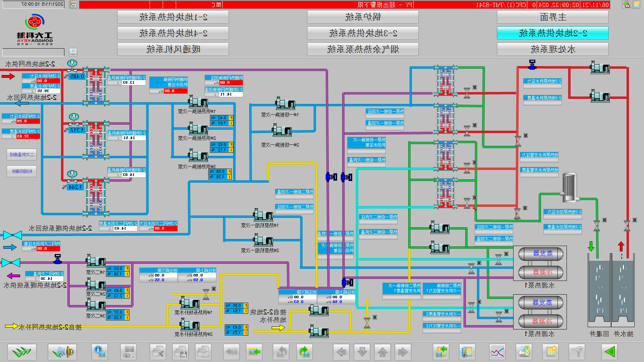The height and width of the screenshot is (362, 644).
Task: Select the 2#热泵机组一次泵 pump symbol
Action: [x=264, y=240]
